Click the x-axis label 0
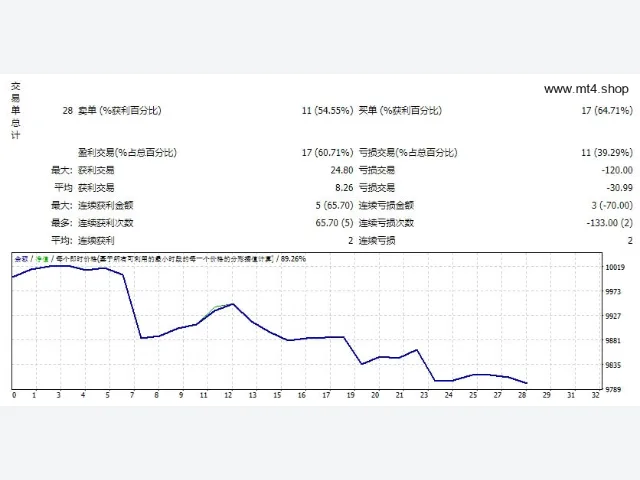Screen dimensions: 640x480 click(14, 395)
